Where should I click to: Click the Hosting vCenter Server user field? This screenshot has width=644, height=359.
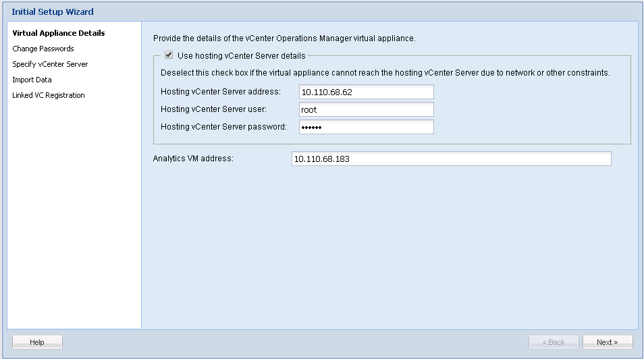pyautogui.click(x=366, y=109)
